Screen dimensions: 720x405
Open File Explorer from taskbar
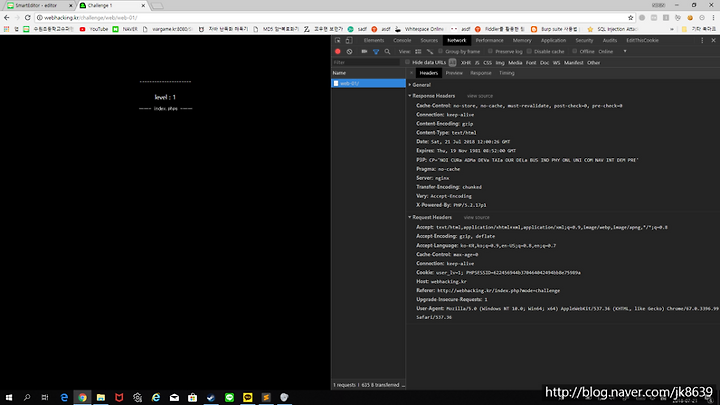click(101, 397)
